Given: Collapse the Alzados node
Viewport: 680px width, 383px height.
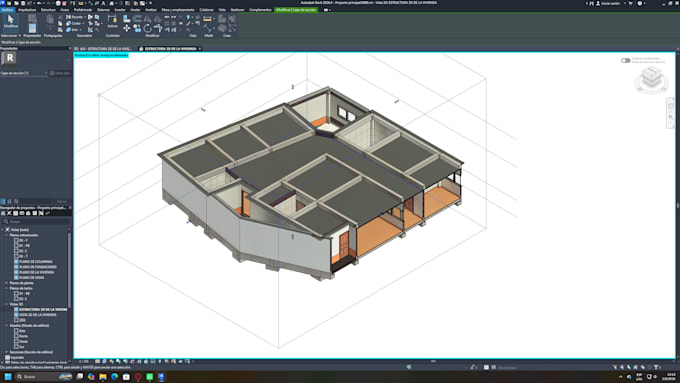Looking at the screenshot, I should [x=7, y=325].
